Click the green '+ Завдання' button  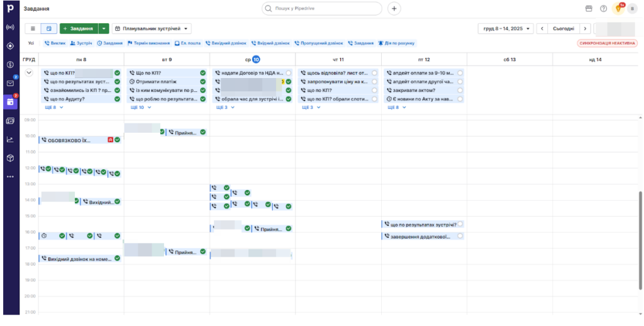click(79, 29)
